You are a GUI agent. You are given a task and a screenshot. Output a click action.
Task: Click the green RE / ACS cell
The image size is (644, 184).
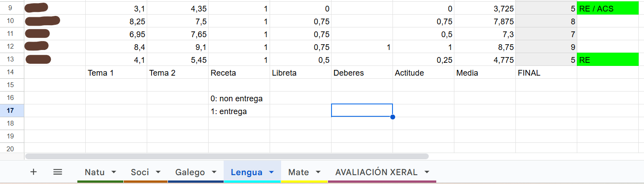coord(608,8)
